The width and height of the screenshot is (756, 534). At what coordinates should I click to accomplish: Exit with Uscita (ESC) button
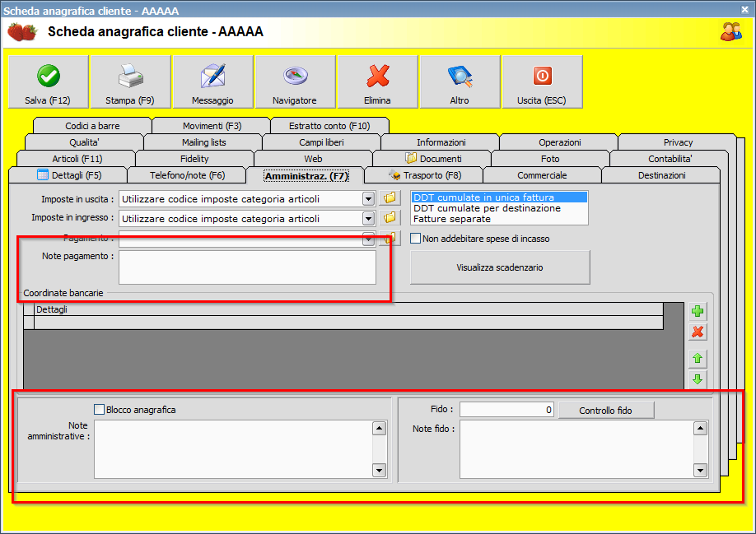[542, 81]
